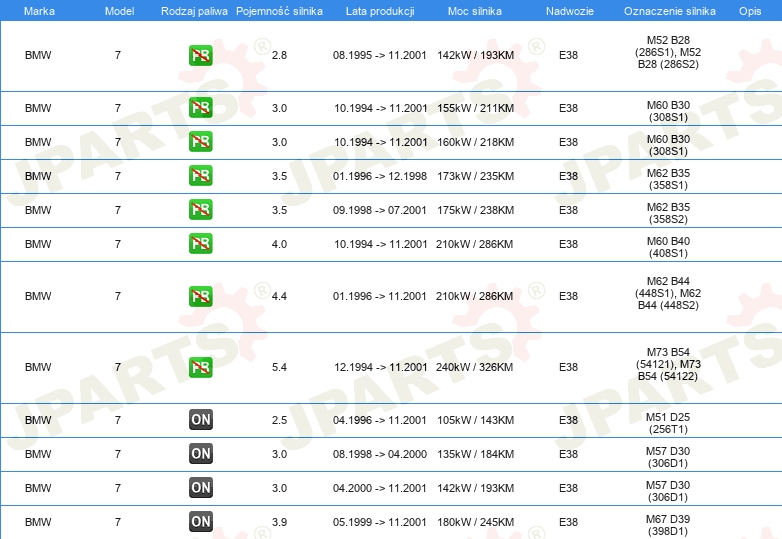Click the 175kW / 238KM power cell
The height and width of the screenshot is (539, 782).
pos(475,210)
